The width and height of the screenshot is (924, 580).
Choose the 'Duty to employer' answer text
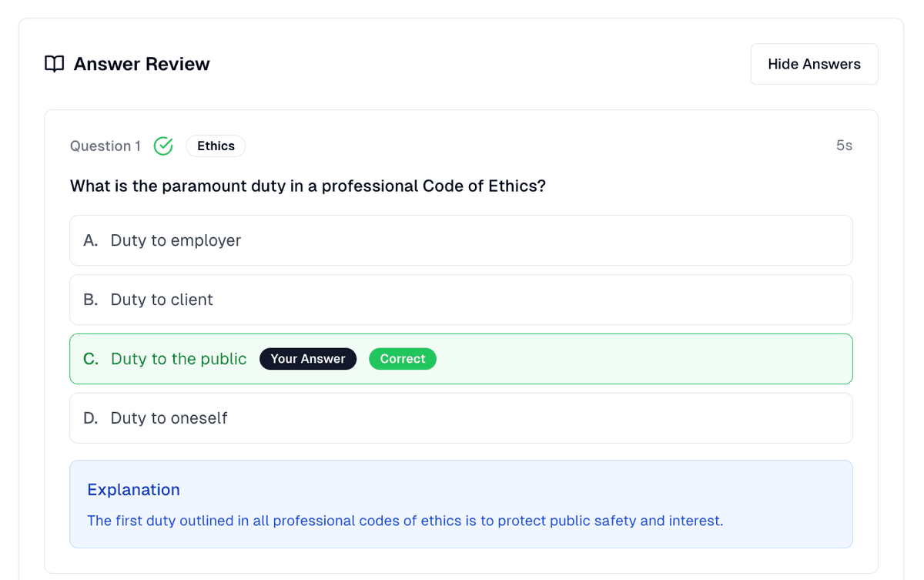pyautogui.click(x=176, y=240)
